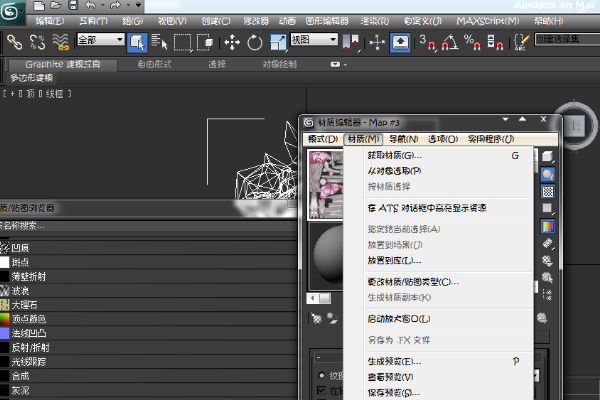Choose 获取材质(G)... from the menu
Image resolution: width=600 pixels, height=400 pixels.
pos(395,156)
